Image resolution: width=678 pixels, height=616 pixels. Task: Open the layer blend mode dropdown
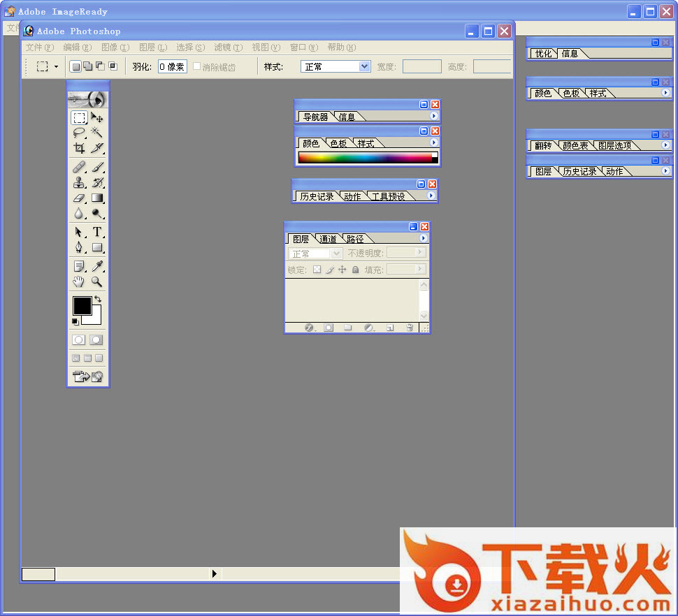315,253
